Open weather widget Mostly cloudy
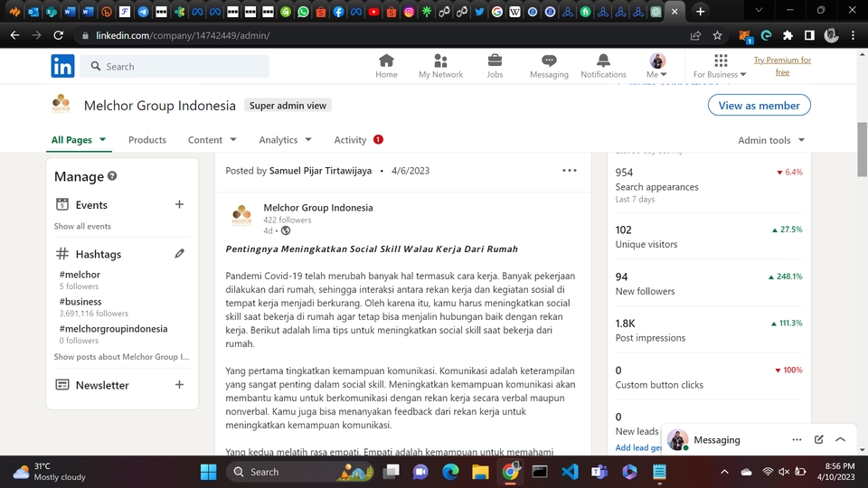 [x=50, y=472]
